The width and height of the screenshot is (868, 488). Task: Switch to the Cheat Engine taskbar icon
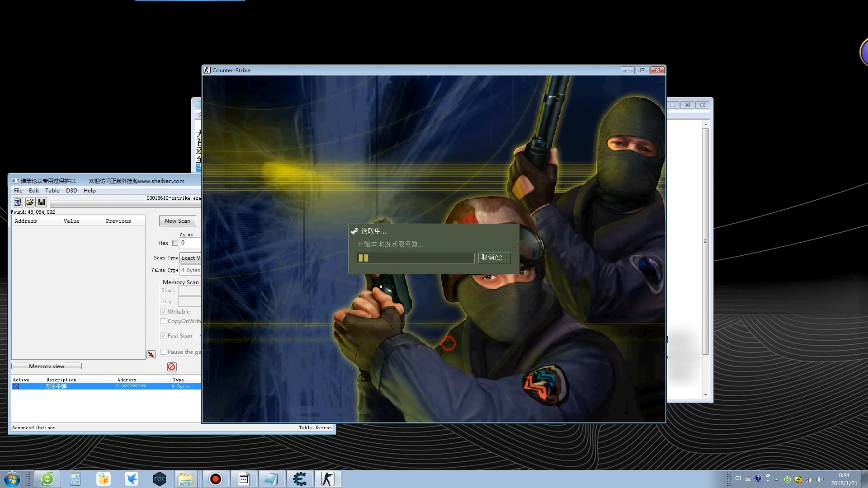[300, 479]
